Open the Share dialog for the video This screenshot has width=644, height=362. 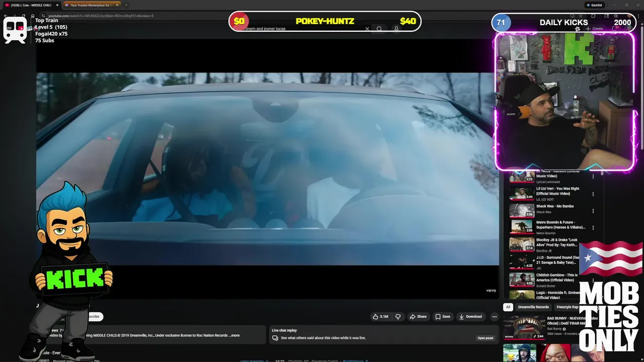[x=418, y=317]
